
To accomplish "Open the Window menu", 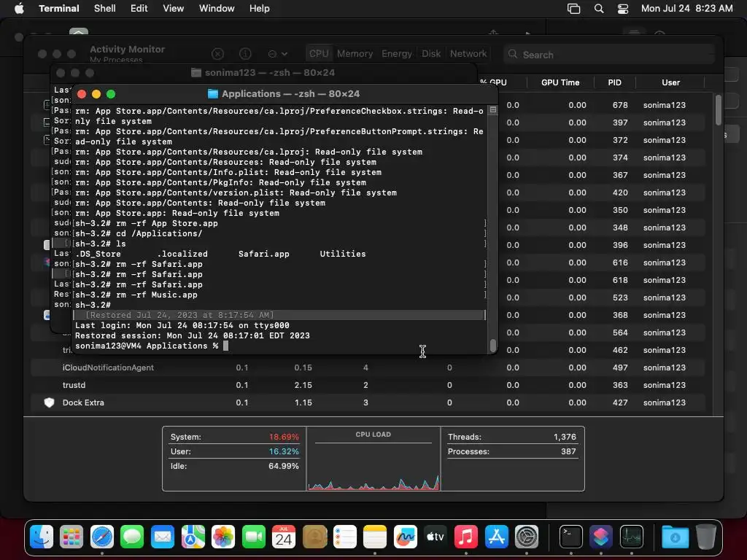I will 217,9.
